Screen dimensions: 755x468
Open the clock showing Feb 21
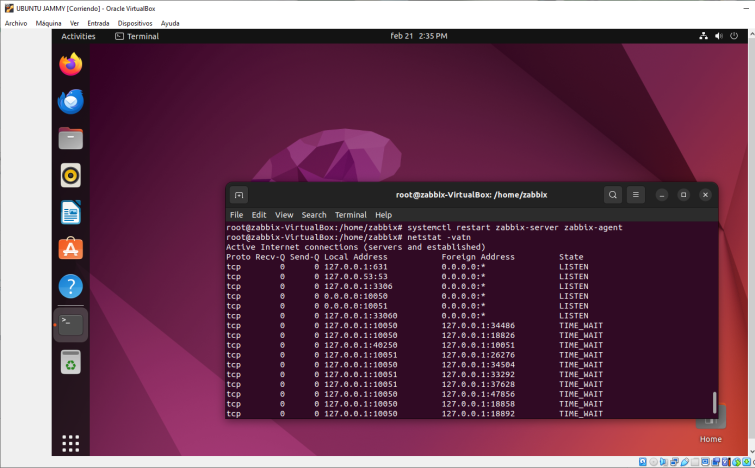(x=418, y=36)
